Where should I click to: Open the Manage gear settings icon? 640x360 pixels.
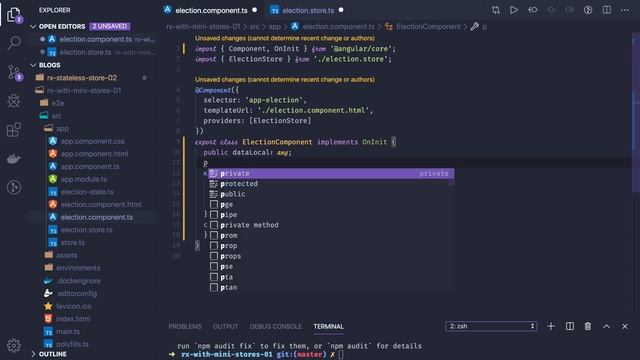pos(14,345)
